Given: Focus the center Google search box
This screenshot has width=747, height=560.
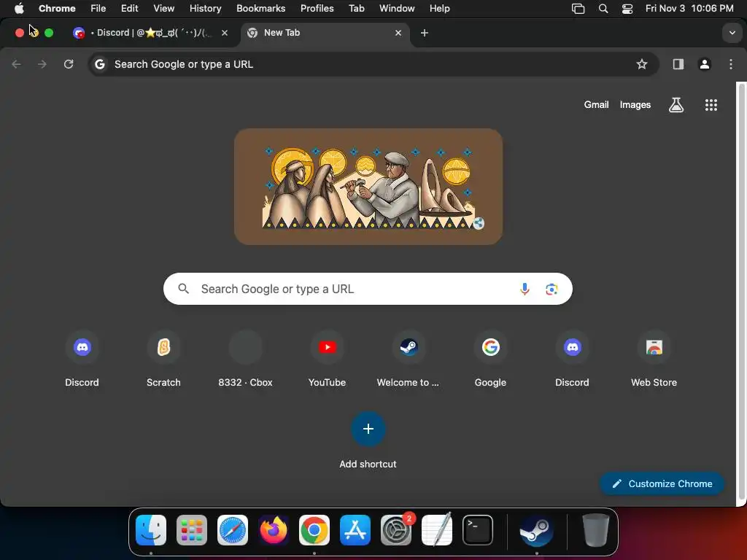Looking at the screenshot, I should click(x=368, y=289).
